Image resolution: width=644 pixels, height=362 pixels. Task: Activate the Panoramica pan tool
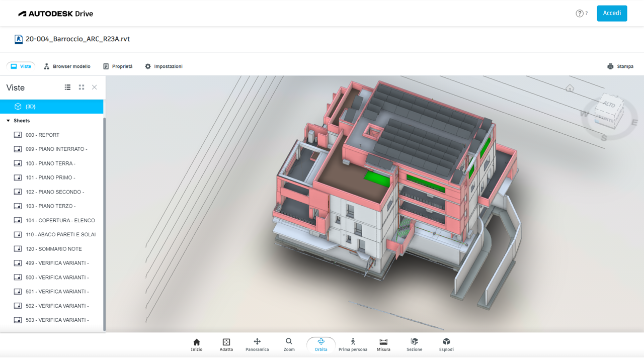(257, 345)
